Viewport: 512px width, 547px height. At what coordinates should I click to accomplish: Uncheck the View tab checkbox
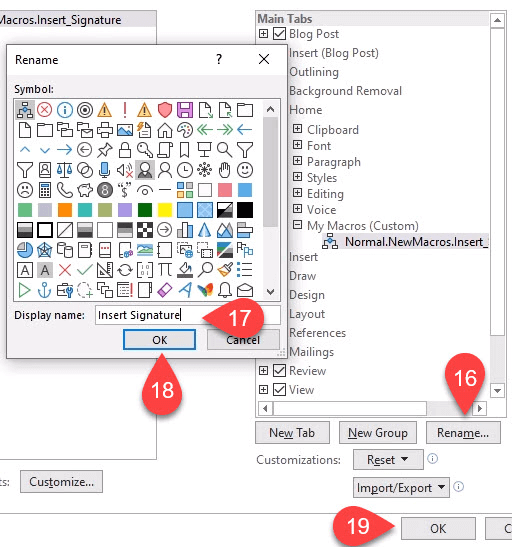pos(279,389)
